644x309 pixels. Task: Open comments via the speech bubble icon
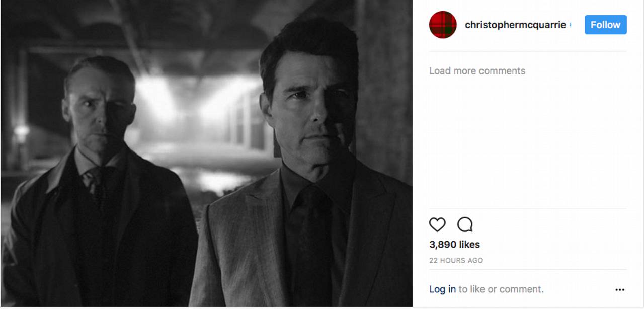tap(465, 224)
